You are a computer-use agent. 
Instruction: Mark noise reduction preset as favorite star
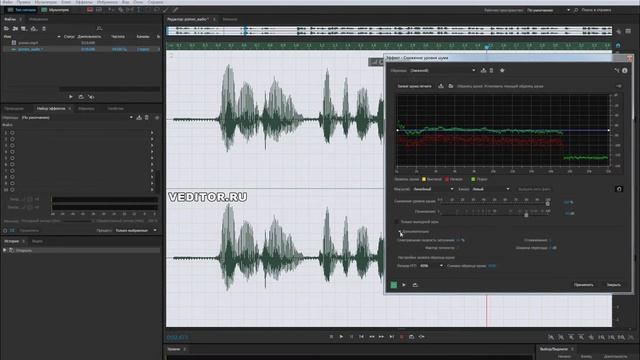502,70
